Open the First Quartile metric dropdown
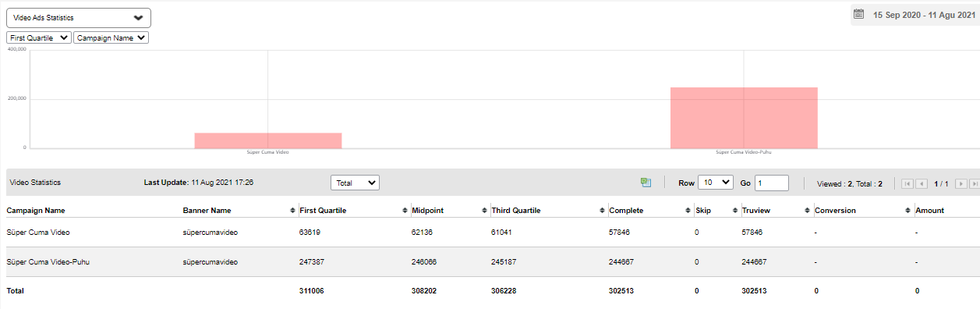The height and width of the screenshot is (309, 980). 39,37
